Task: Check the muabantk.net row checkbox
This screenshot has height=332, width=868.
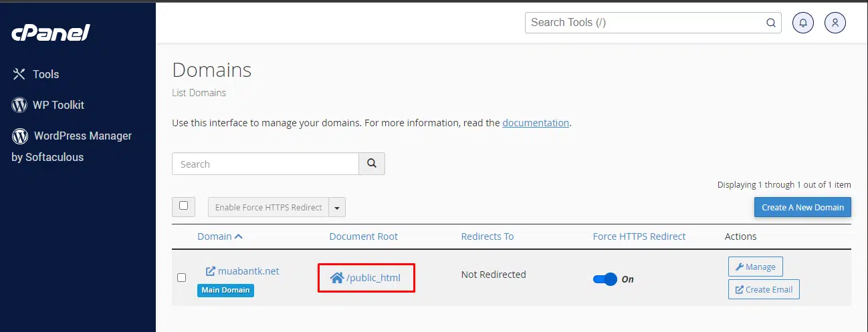Action: click(181, 277)
